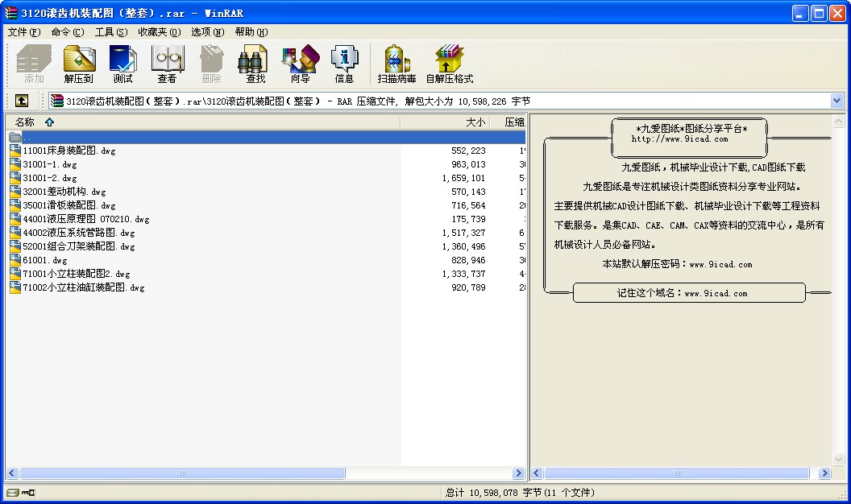Viewport: 851px width, 504px height.
Task: Click comment pane horizontal scrollbar thumb
Action: tap(677, 473)
